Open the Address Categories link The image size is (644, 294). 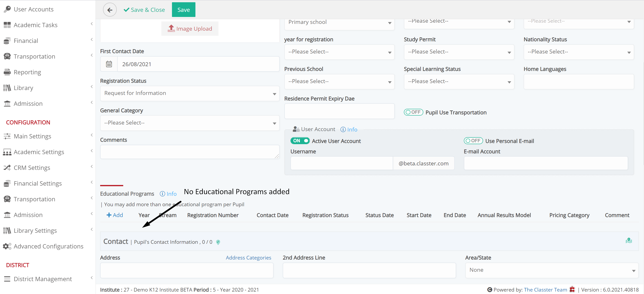click(x=248, y=257)
